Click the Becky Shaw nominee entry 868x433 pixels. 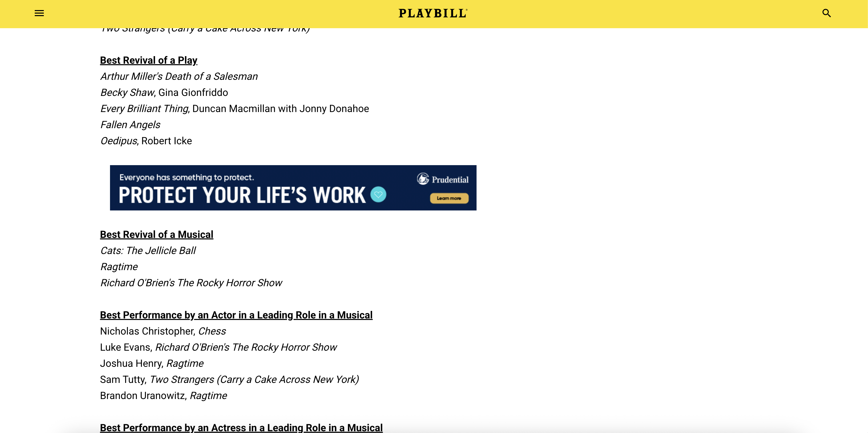[x=164, y=93]
